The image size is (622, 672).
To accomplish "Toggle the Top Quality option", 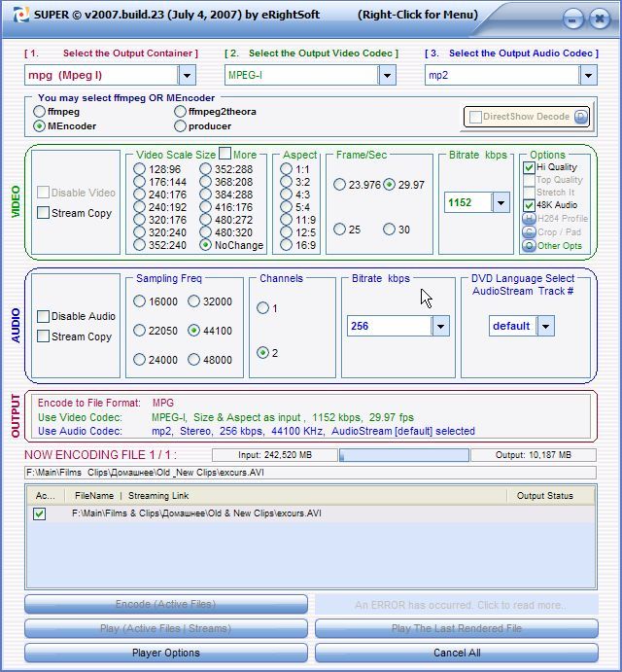I will (529, 180).
